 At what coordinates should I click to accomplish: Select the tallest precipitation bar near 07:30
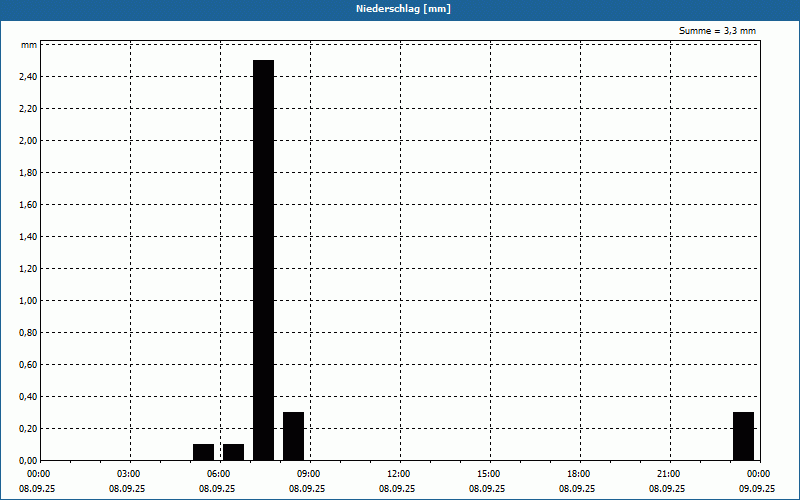(x=263, y=260)
